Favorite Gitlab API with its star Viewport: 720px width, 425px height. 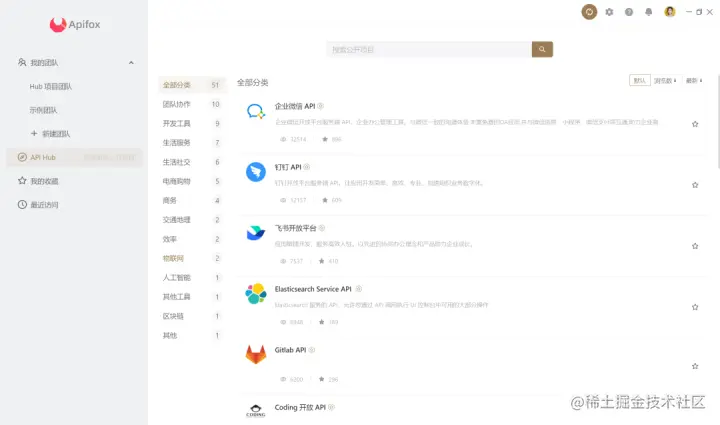click(695, 366)
